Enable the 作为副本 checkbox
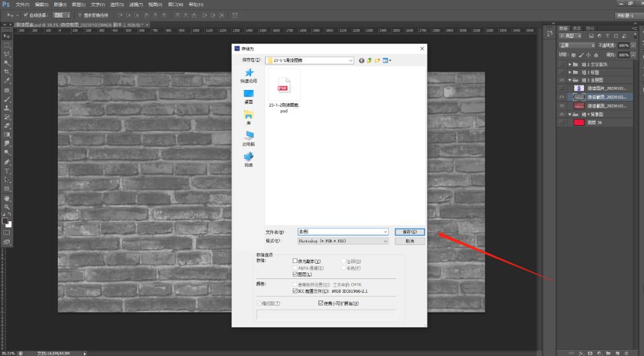The image size is (644, 356). point(296,261)
